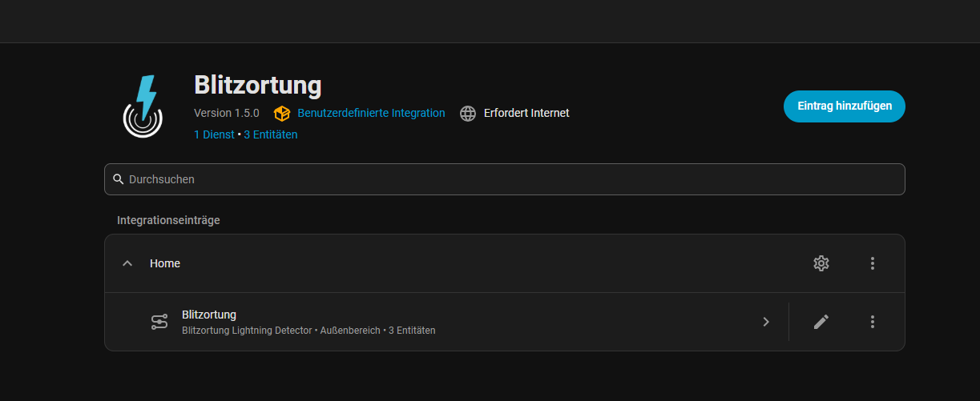The height and width of the screenshot is (401, 980).
Task: Click the Blitzortung service route icon
Action: coord(159,322)
